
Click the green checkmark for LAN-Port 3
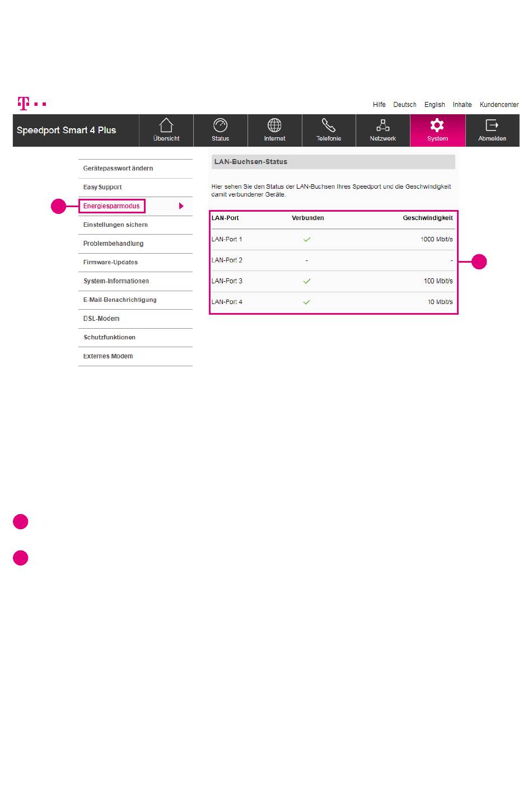(307, 281)
